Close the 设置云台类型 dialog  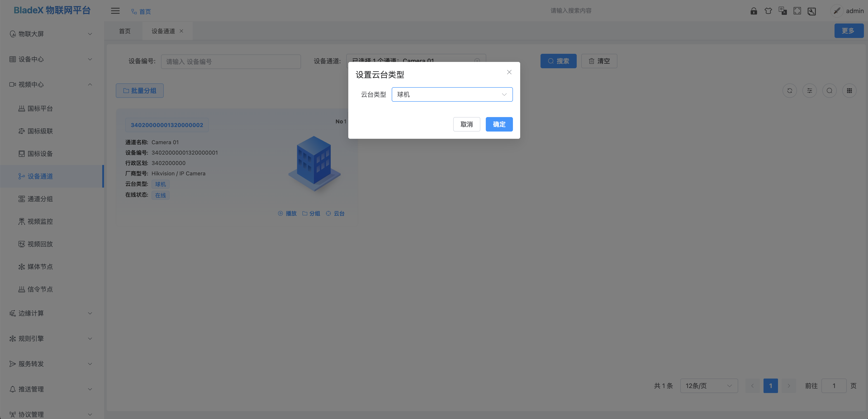(509, 72)
